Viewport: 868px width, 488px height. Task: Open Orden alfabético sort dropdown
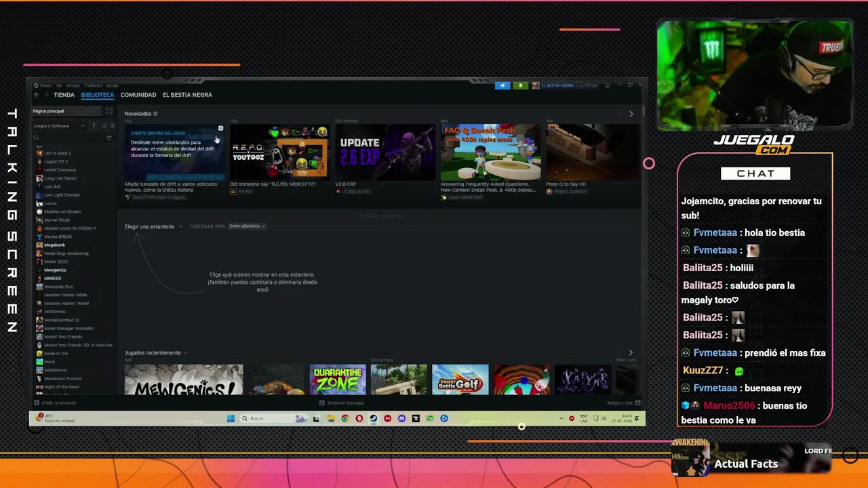tap(247, 226)
